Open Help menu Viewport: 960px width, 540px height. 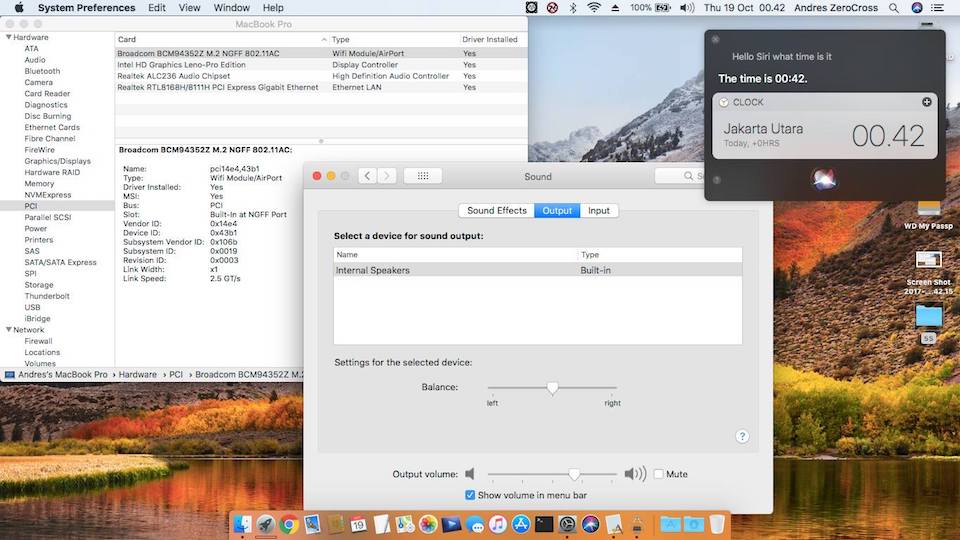pos(273,8)
